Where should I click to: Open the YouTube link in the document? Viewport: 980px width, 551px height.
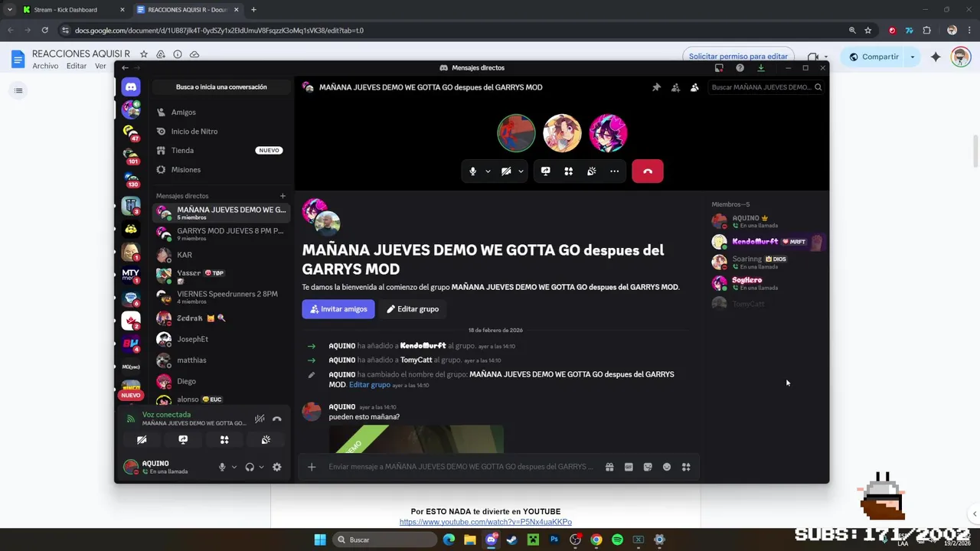click(485, 522)
